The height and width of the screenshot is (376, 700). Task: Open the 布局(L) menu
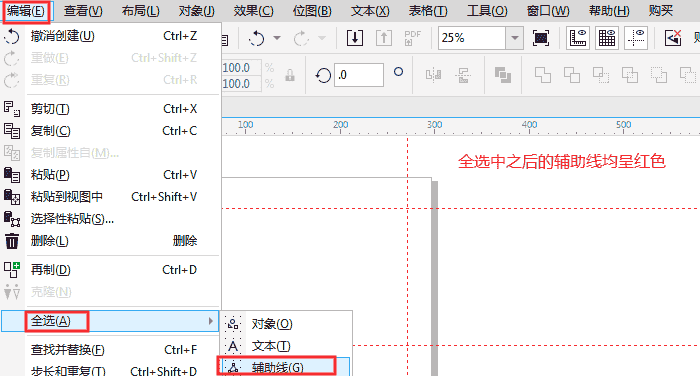(141, 11)
